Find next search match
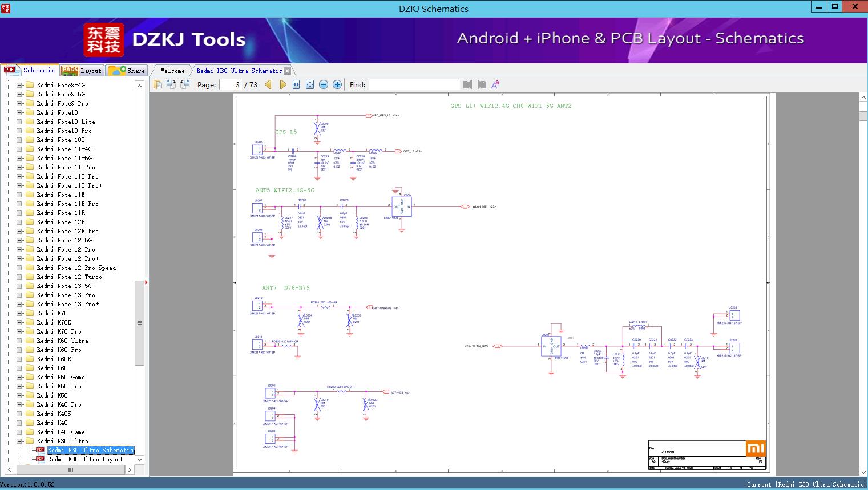868x490 pixels. coord(482,84)
